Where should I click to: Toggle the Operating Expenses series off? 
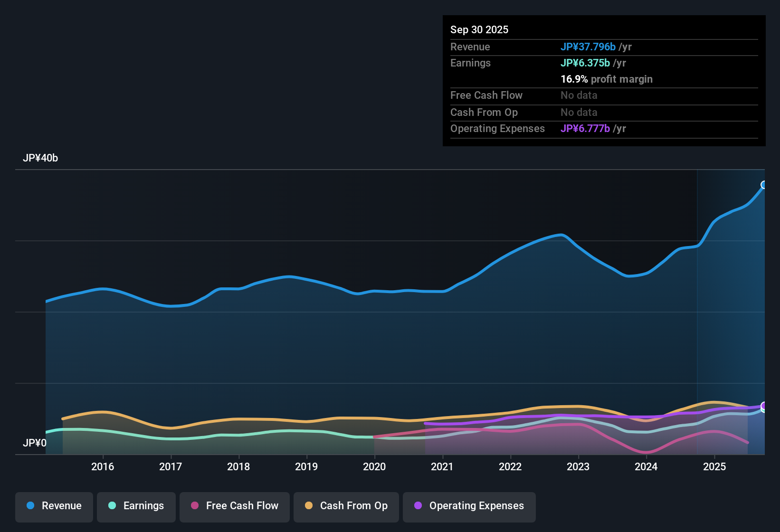coord(469,506)
